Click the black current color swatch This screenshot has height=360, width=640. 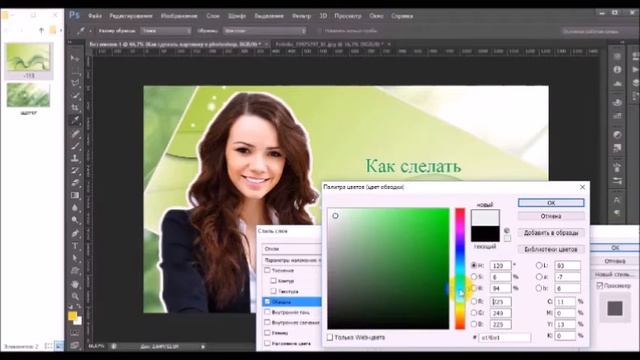485,234
